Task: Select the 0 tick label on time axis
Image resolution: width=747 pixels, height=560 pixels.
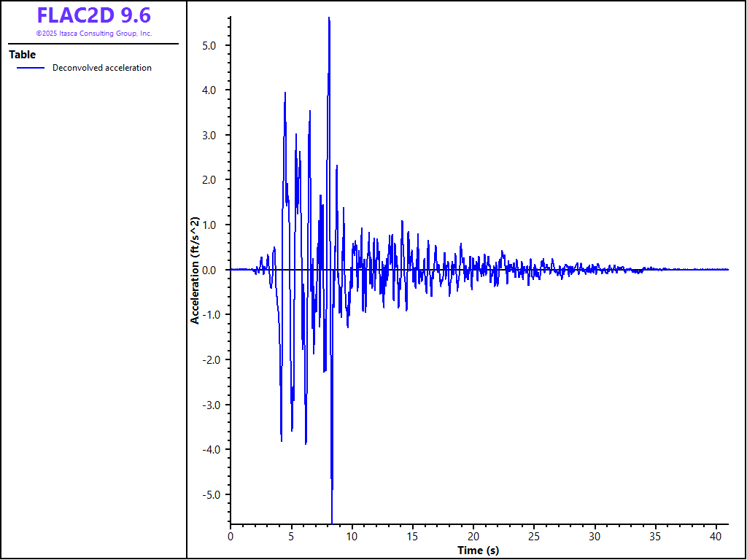Action: (x=231, y=536)
